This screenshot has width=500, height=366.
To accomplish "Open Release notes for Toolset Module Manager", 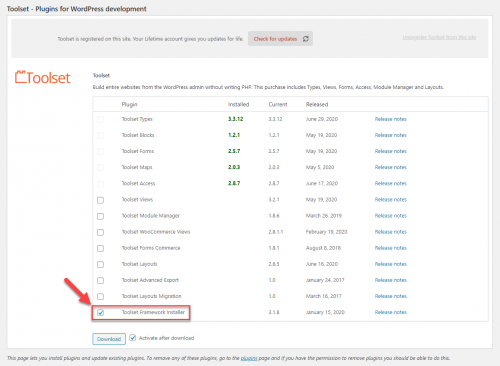I will coord(391,216).
